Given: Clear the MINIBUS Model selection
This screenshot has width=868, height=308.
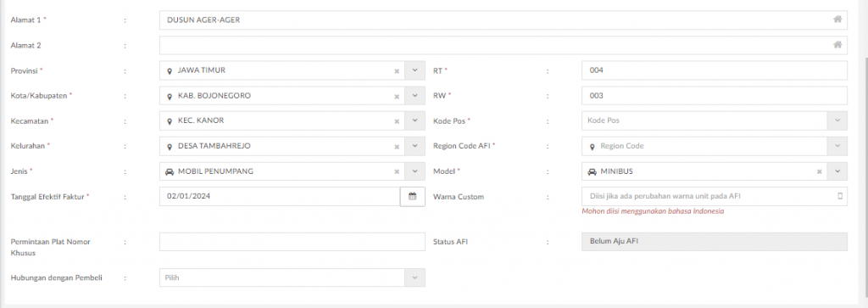Looking at the screenshot, I should point(819,171).
